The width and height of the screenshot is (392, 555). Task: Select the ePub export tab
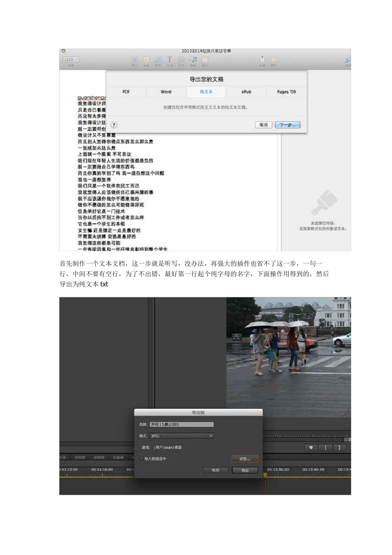point(246,92)
